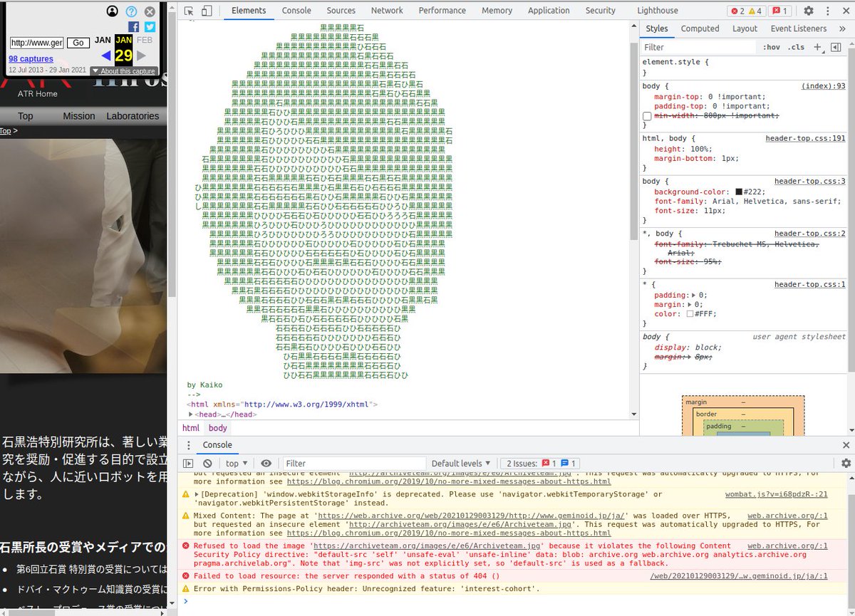Open the Default levels dropdown
Screen dimensions: 855x616
coord(461,464)
